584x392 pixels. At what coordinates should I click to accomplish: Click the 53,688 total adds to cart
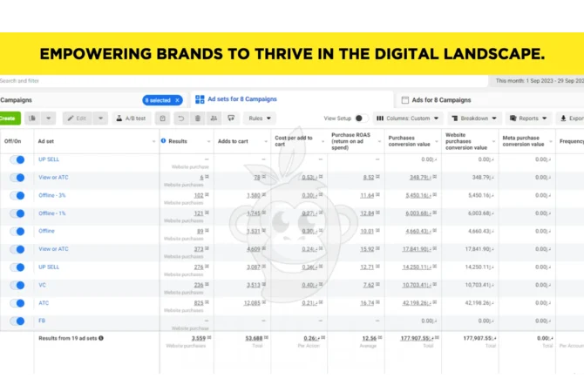tap(254, 338)
